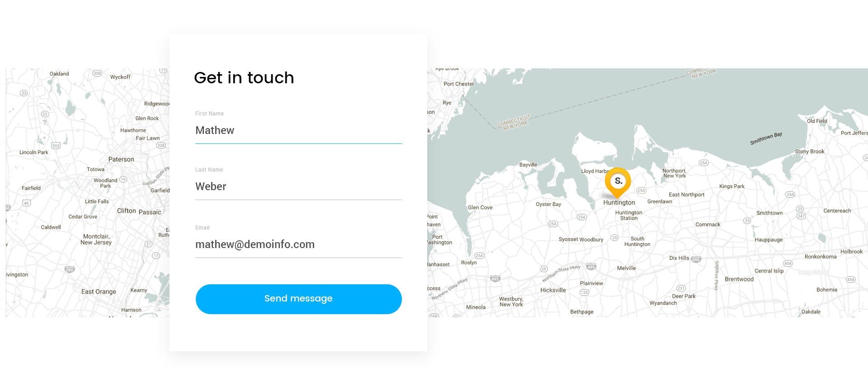Viewport: 868px width, 392px height.
Task: Click the Melville label on the map
Action: click(626, 268)
